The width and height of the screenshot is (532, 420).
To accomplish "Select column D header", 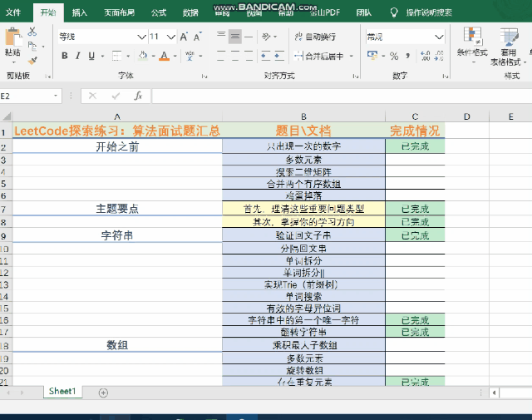I will tap(467, 116).
